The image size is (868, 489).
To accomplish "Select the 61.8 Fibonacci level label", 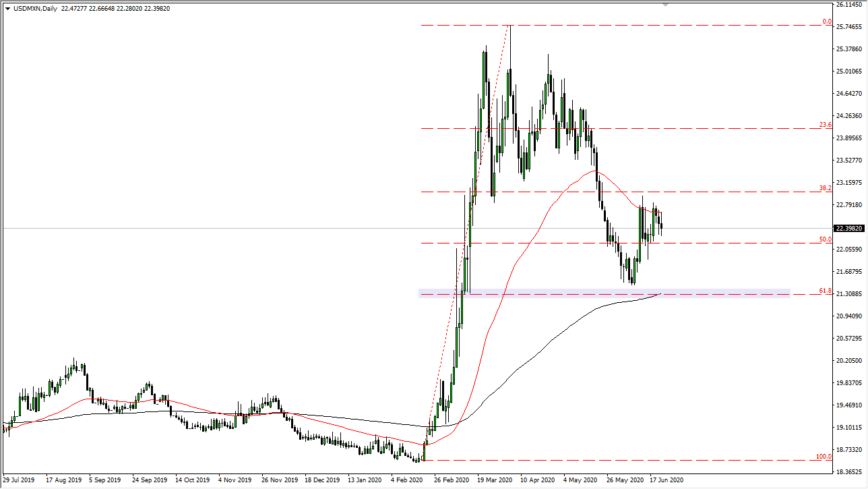I will (825, 291).
